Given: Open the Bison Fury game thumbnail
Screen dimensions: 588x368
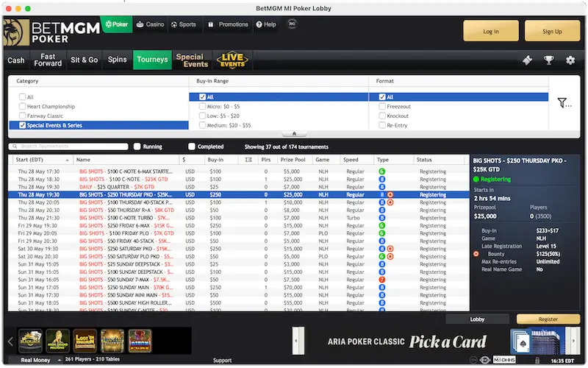Looking at the screenshot, I should 140,341.
